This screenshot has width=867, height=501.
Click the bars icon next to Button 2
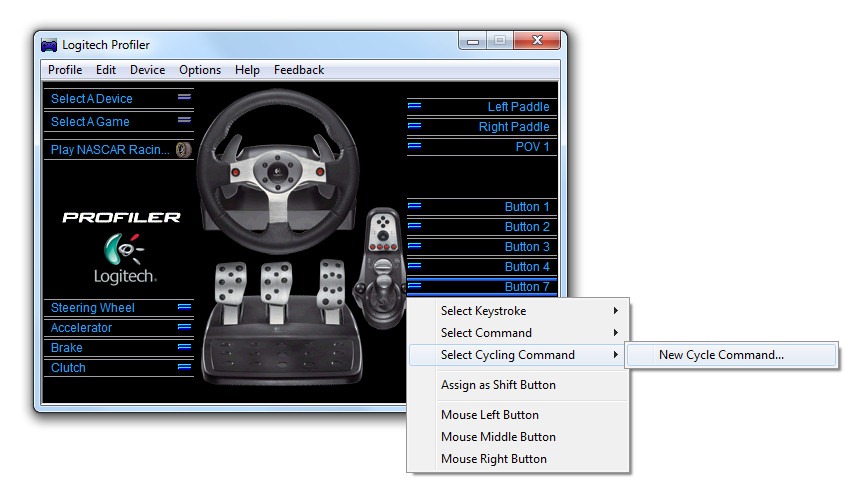[414, 226]
